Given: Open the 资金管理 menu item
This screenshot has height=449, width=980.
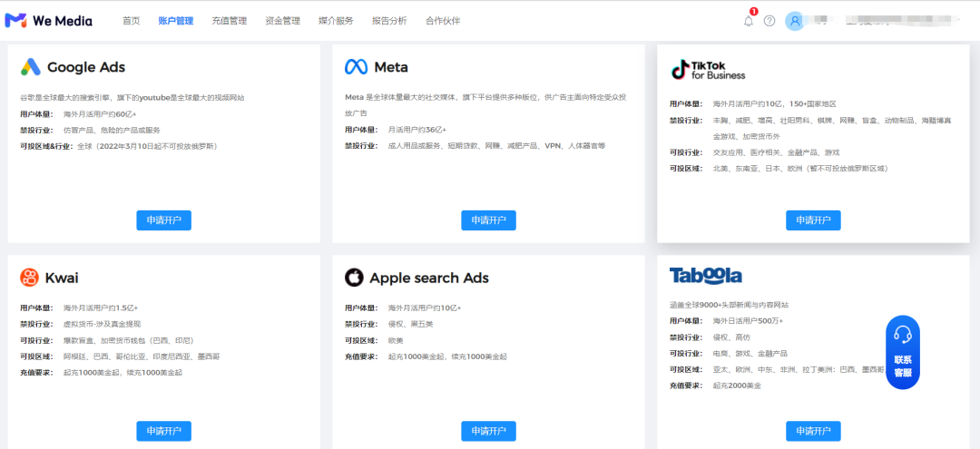Looking at the screenshot, I should [282, 21].
